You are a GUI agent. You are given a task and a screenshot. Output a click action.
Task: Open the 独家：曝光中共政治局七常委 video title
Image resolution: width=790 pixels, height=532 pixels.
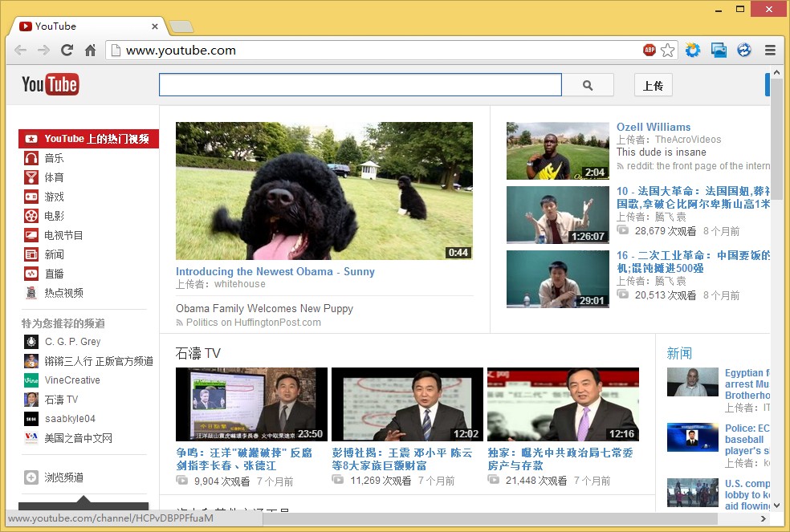click(x=560, y=459)
